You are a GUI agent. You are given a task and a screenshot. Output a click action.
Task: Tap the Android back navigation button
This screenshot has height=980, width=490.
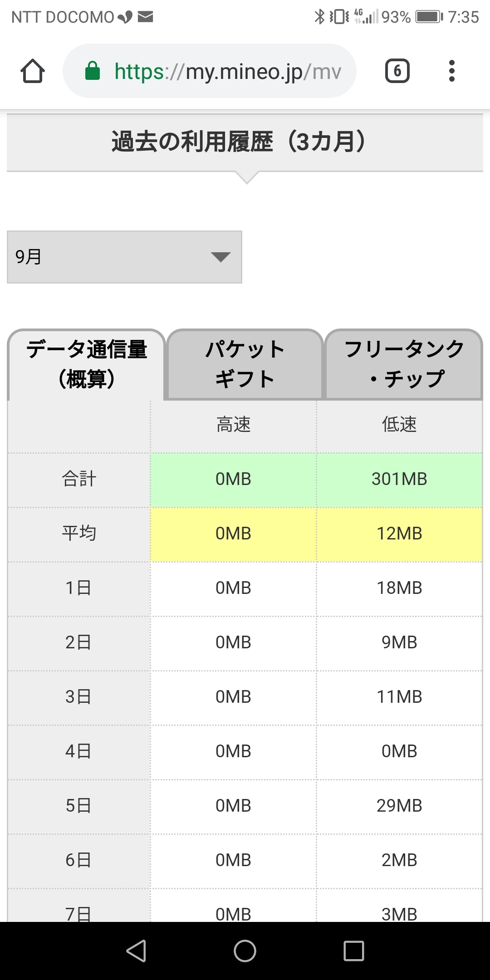[x=136, y=951]
